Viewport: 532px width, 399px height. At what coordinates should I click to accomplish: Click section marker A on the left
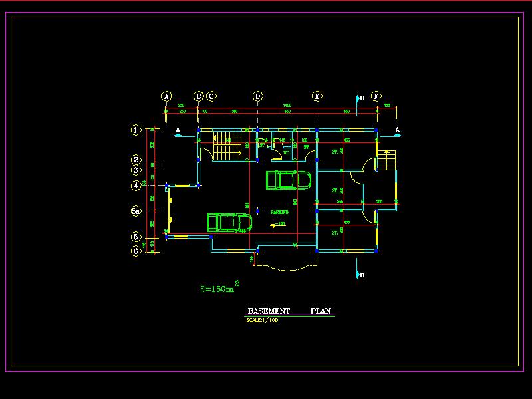click(178, 130)
